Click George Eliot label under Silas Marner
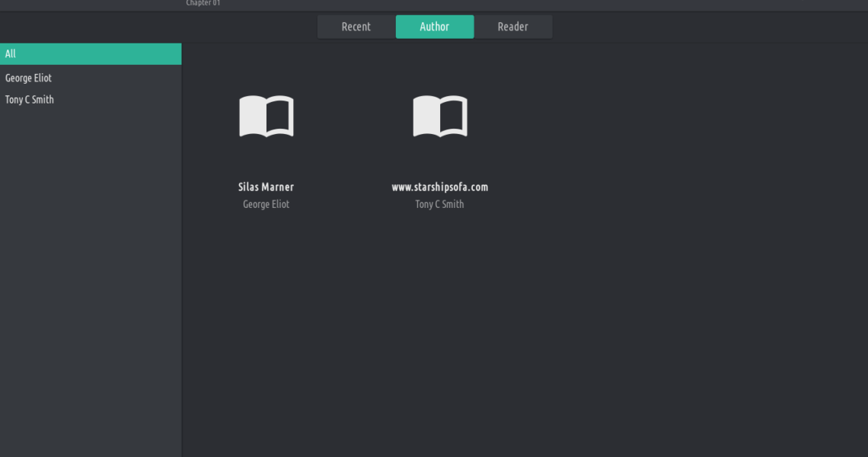Screen dimensions: 868x457 click(x=266, y=204)
